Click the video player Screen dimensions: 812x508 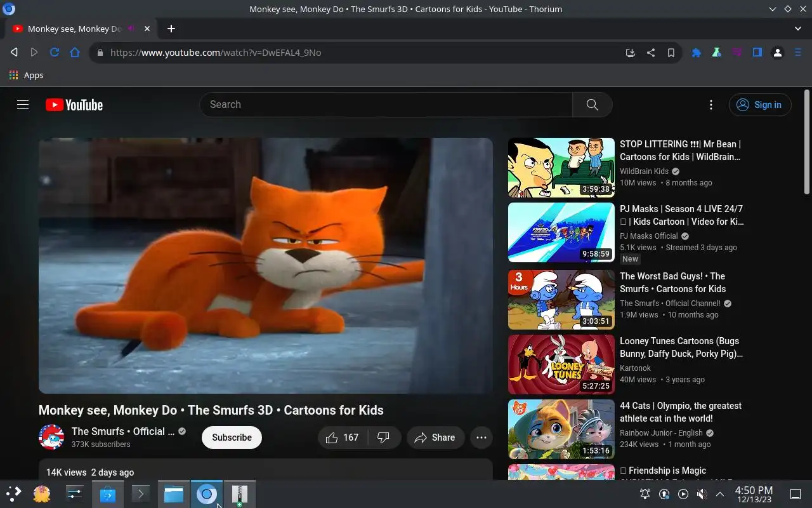266,265
